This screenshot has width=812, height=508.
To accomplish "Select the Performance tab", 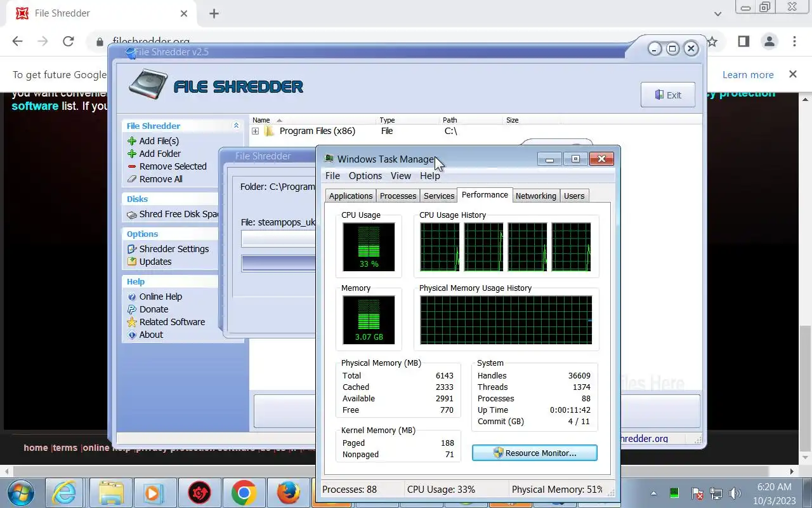I will [485, 194].
